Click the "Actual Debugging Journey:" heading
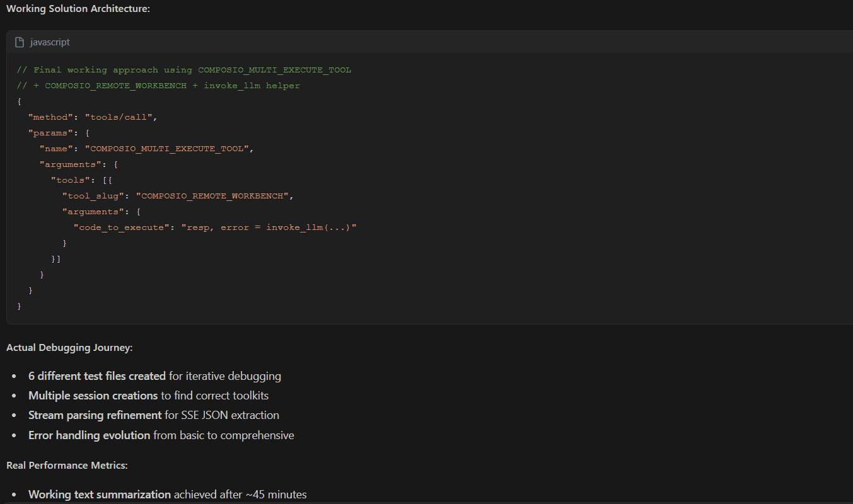The height and width of the screenshot is (504, 853). tap(69, 348)
